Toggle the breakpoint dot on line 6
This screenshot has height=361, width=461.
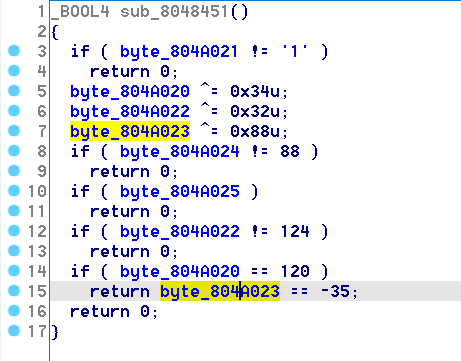pyautogui.click(x=14, y=111)
